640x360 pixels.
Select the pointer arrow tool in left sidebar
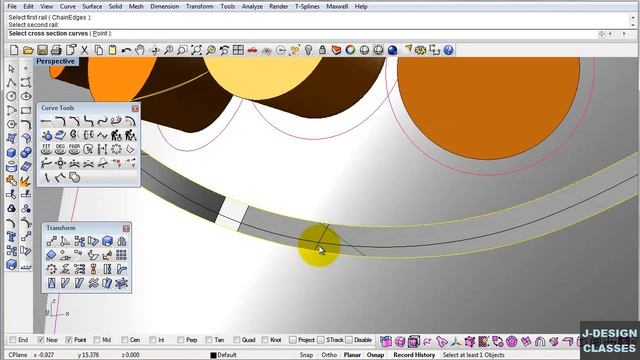pos(11,69)
